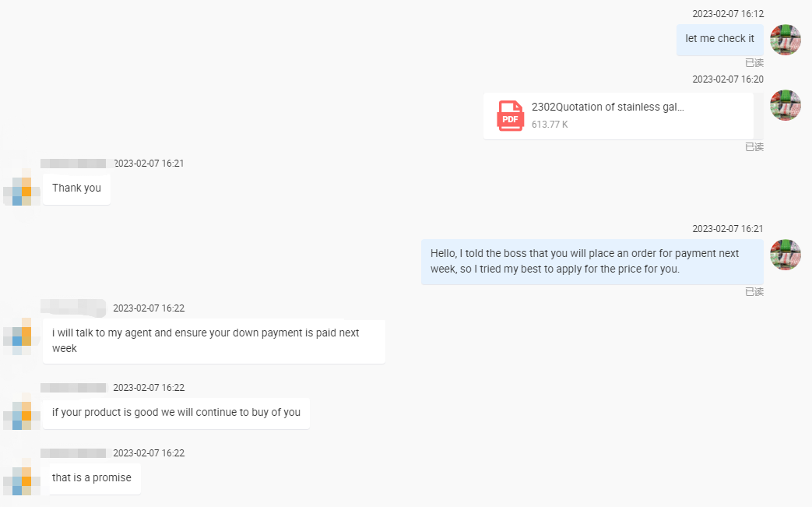The width and height of the screenshot is (812, 507).
Task: Click contact avatar beside "that is a promise"
Action: coord(21,479)
